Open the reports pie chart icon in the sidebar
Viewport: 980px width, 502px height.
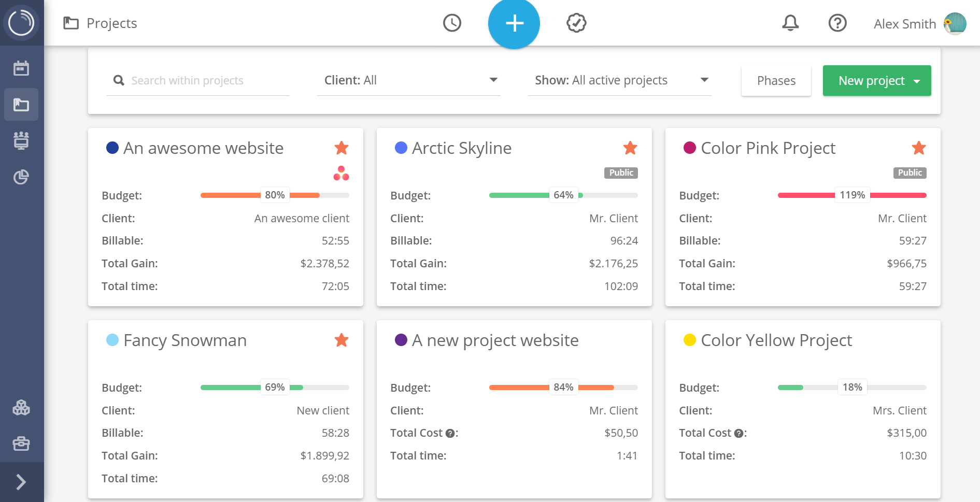(21, 177)
